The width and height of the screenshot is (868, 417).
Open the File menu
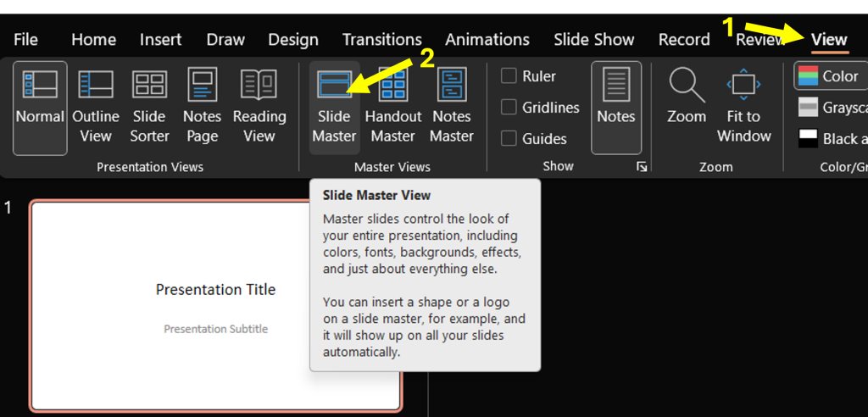click(25, 39)
